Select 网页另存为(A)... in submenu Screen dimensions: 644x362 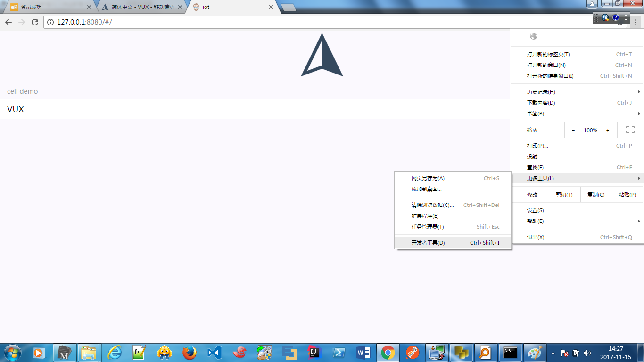pyautogui.click(x=453, y=178)
